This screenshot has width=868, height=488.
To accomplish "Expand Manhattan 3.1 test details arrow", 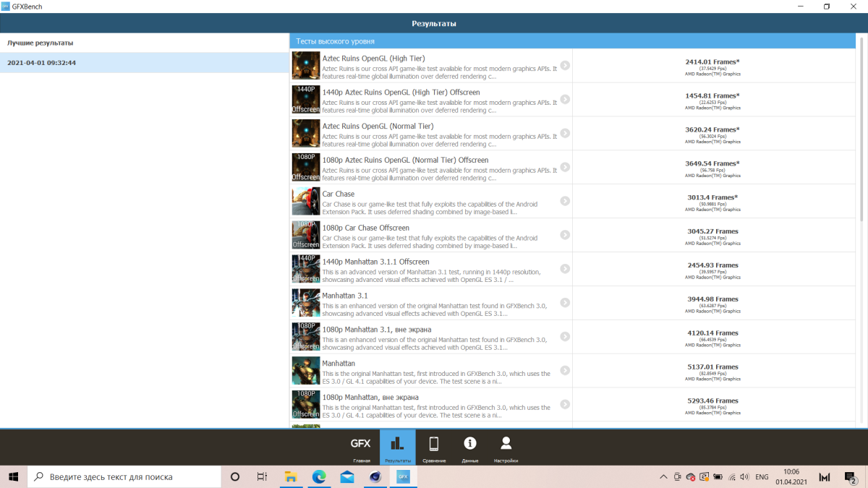I will (x=565, y=303).
